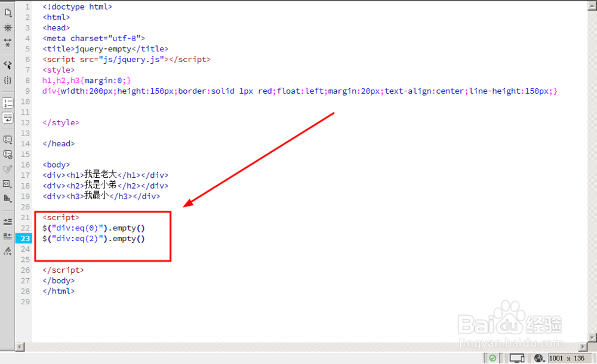Toggle the Line Numbers option

pos(8,103)
